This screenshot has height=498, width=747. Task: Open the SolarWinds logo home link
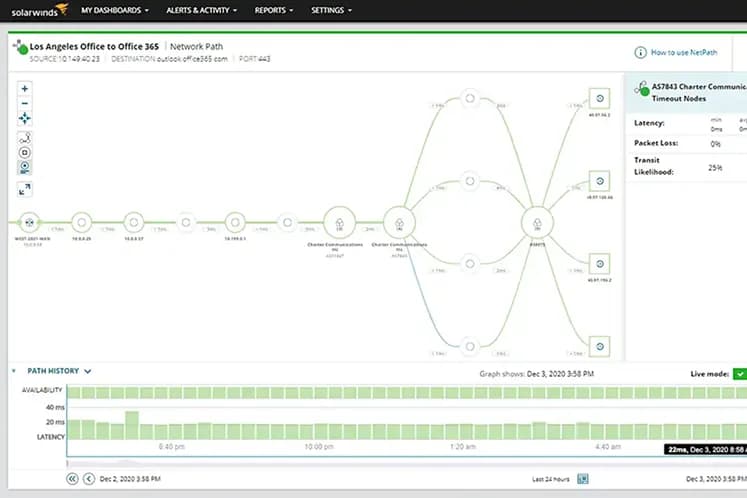click(40, 10)
